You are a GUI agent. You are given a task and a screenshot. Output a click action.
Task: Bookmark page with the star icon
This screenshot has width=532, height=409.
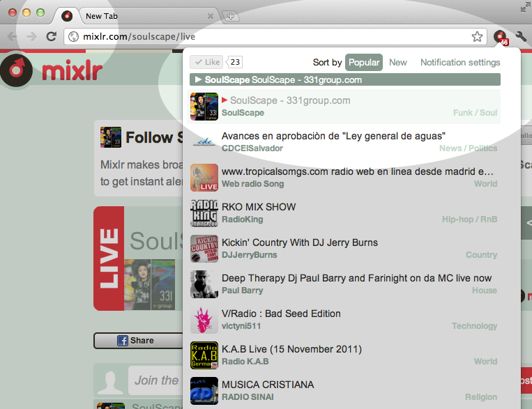pyautogui.click(x=477, y=37)
